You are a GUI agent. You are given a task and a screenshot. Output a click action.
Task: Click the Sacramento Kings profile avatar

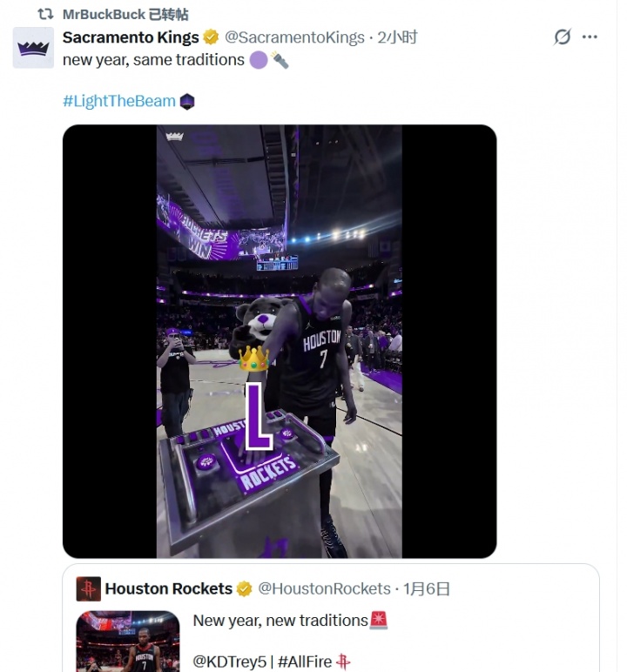[x=34, y=47]
